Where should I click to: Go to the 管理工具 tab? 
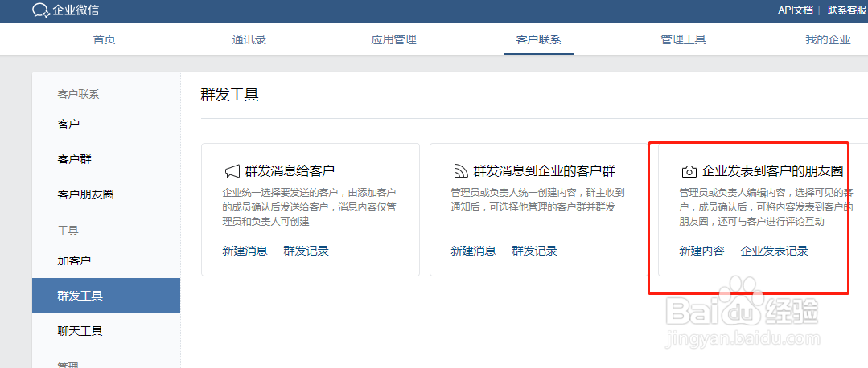pyautogui.click(x=683, y=40)
